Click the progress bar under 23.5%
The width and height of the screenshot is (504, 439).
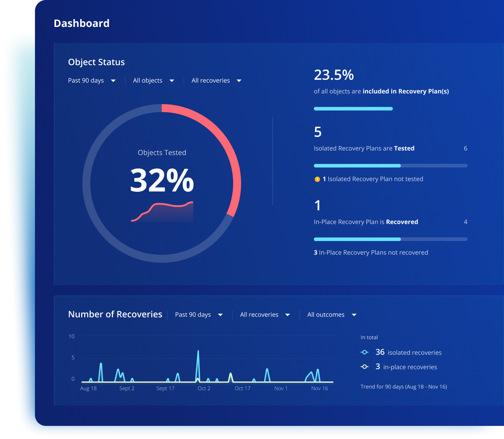pos(353,109)
